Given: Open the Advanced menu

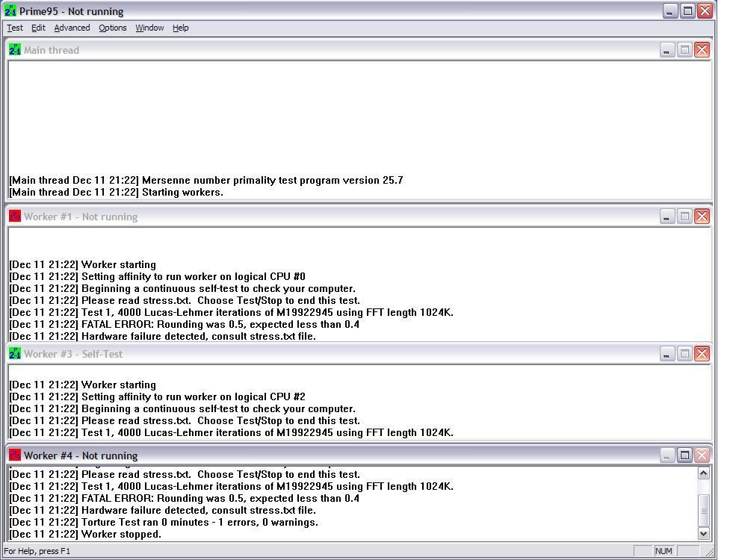Looking at the screenshot, I should click(x=72, y=28).
